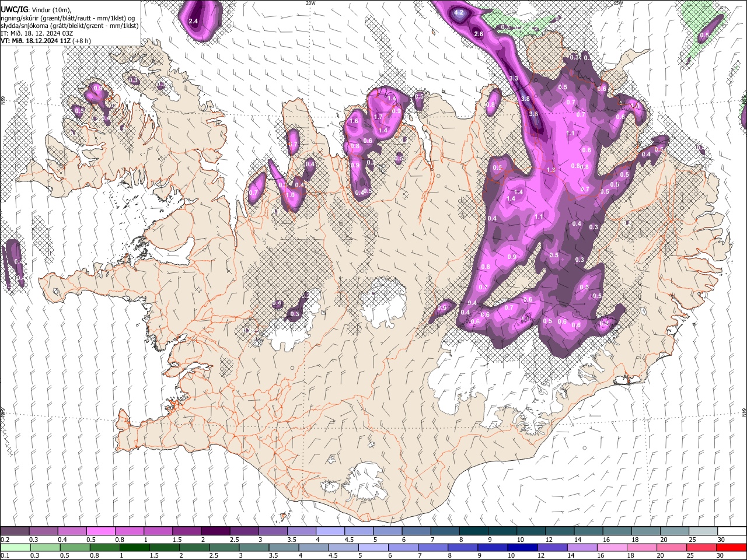
Task: Click the dark teal snow swatch between 8 and 9
Action: coord(474,531)
